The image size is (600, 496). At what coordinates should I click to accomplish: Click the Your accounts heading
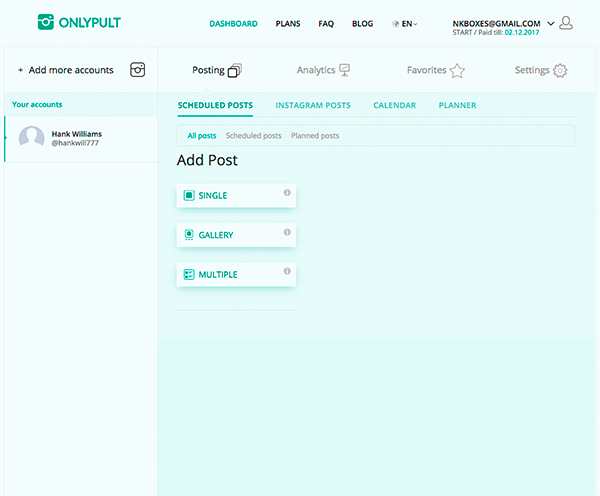[x=37, y=104]
